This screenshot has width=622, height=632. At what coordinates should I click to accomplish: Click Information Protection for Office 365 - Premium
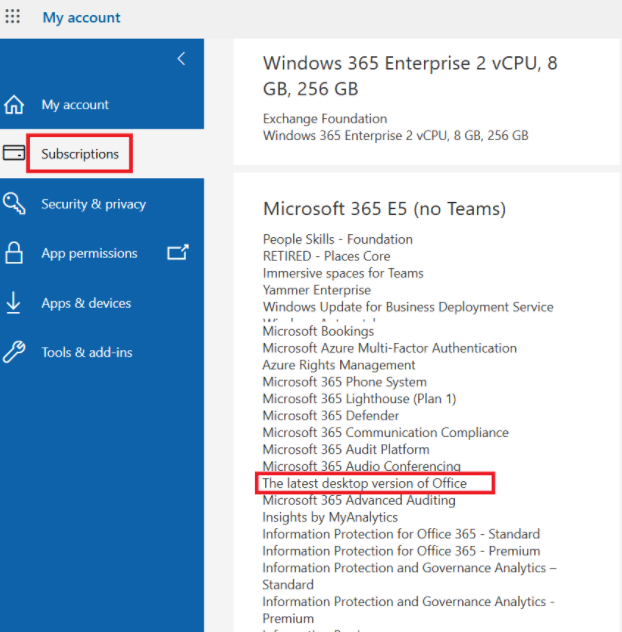pos(401,551)
